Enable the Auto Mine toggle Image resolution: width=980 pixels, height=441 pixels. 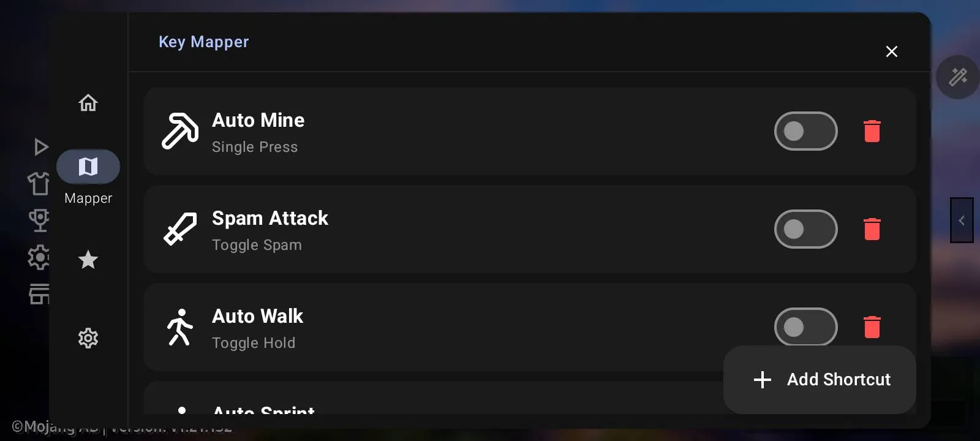[805, 131]
